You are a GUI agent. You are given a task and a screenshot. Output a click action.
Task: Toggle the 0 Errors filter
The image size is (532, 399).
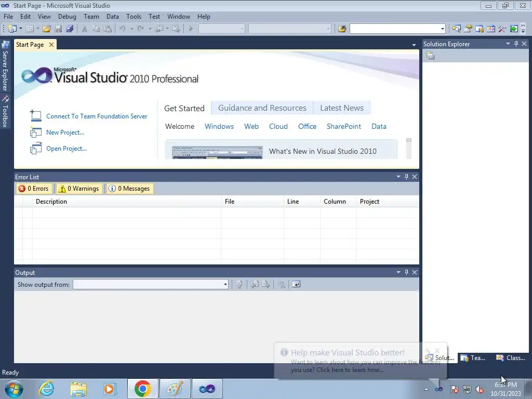click(x=33, y=189)
